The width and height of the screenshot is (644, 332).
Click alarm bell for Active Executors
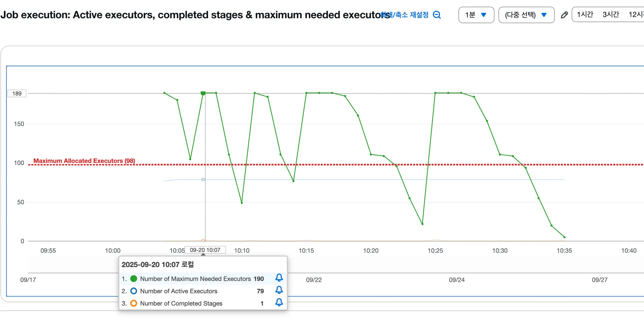point(279,290)
